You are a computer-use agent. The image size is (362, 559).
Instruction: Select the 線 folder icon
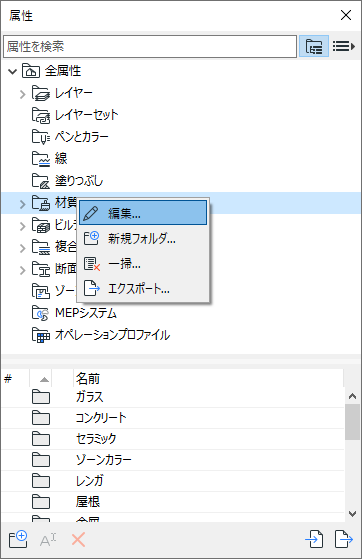click(x=41, y=159)
